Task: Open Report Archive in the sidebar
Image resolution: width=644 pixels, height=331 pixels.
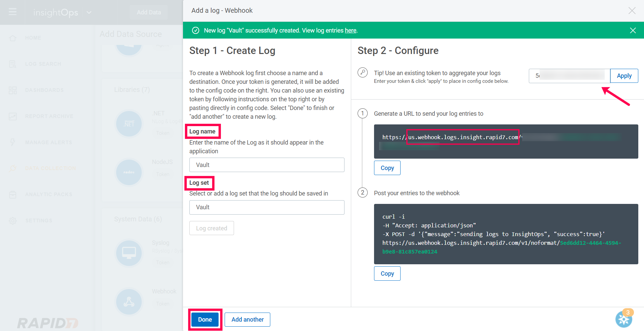Action: (12, 116)
